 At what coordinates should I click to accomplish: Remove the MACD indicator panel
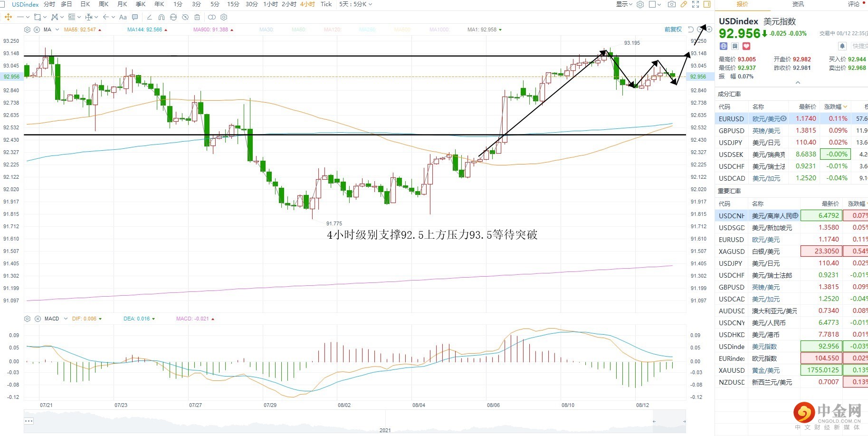coord(38,319)
